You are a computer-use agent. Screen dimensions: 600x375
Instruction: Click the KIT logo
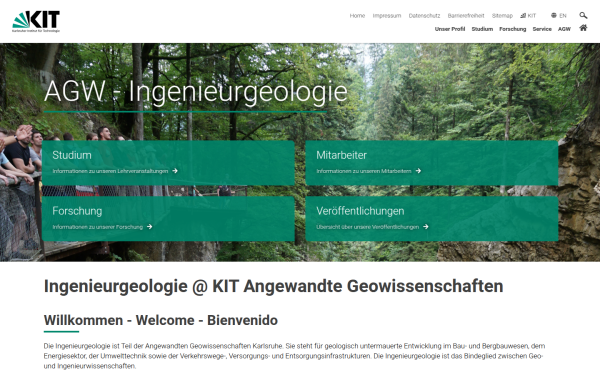[36, 21]
